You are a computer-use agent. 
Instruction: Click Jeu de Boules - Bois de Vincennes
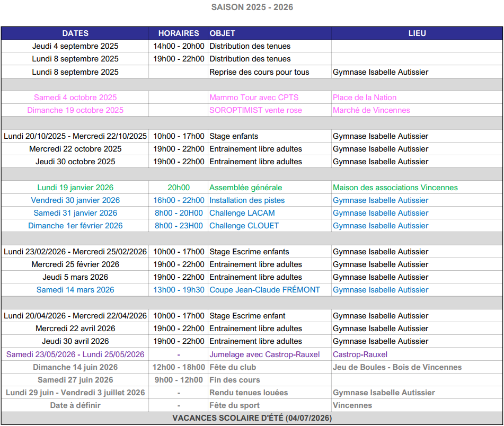(397, 367)
